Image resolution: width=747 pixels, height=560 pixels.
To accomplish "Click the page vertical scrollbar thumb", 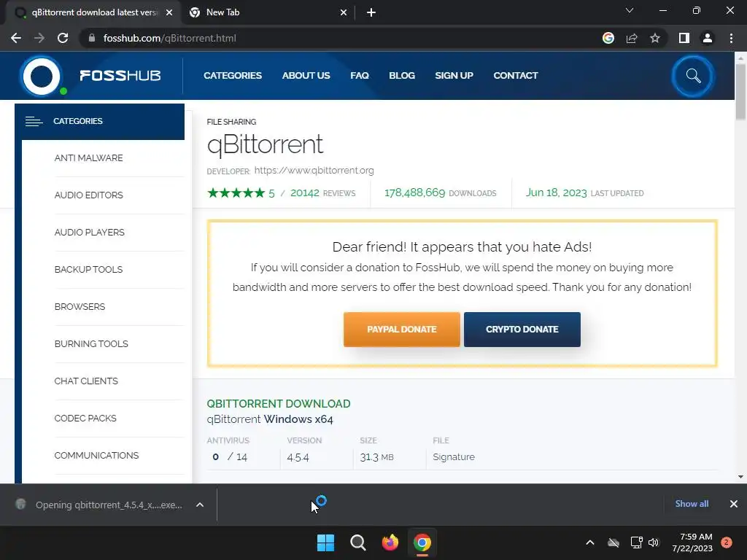I will [x=740, y=91].
